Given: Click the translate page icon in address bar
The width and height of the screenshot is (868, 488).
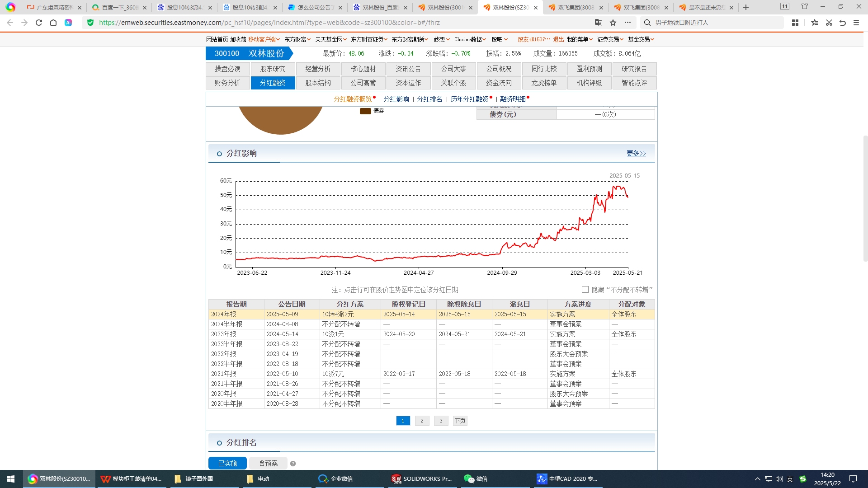Looking at the screenshot, I should pyautogui.click(x=599, y=23).
